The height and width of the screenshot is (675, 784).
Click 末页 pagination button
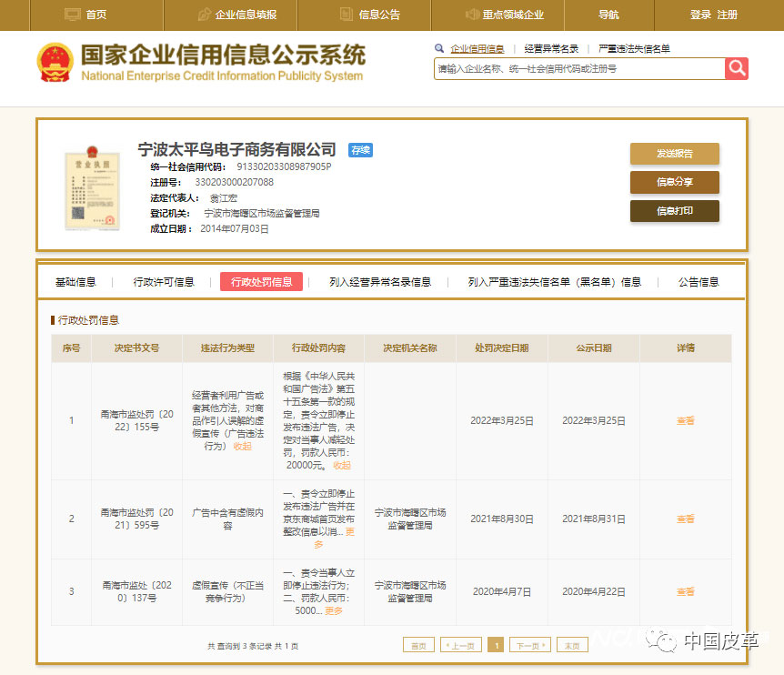pos(572,645)
